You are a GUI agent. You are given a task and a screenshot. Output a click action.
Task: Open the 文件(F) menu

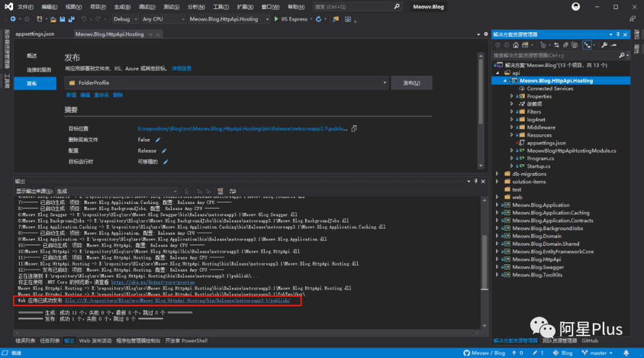25,7
